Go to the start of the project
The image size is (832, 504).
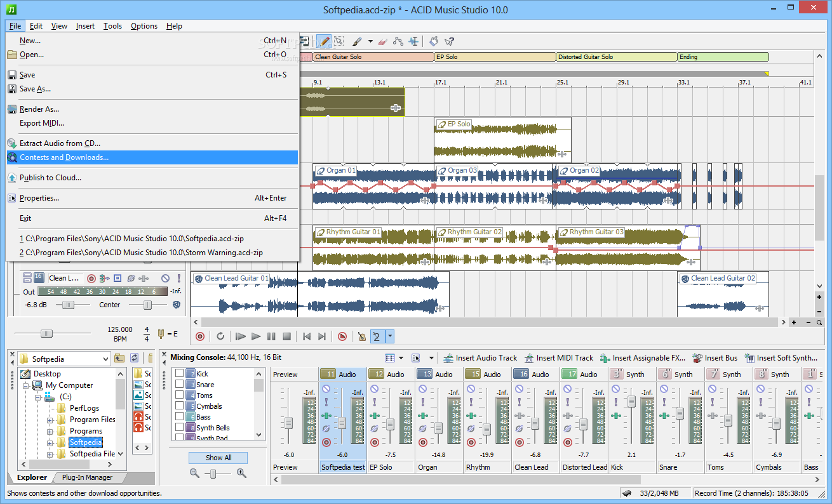coord(307,336)
